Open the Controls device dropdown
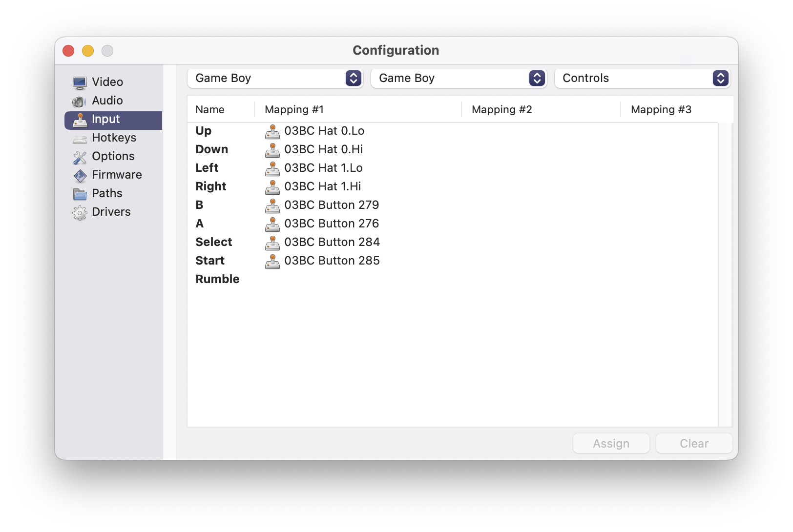Image resolution: width=793 pixels, height=532 pixels. click(642, 78)
